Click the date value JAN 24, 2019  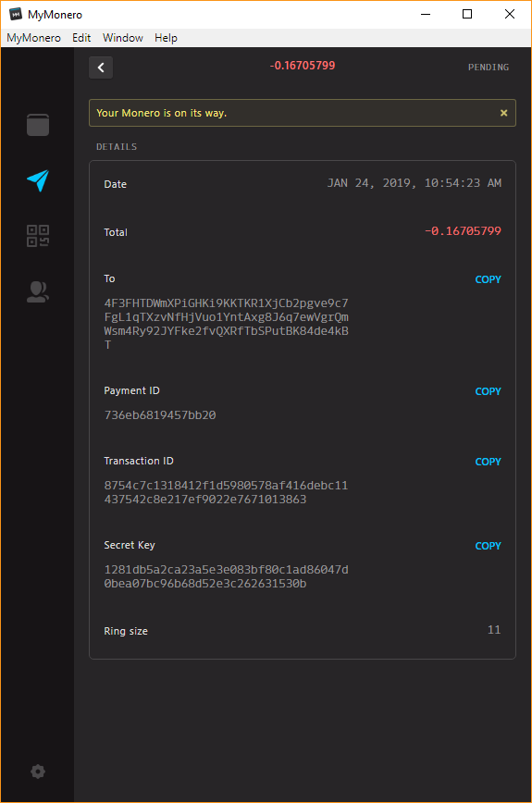click(414, 183)
